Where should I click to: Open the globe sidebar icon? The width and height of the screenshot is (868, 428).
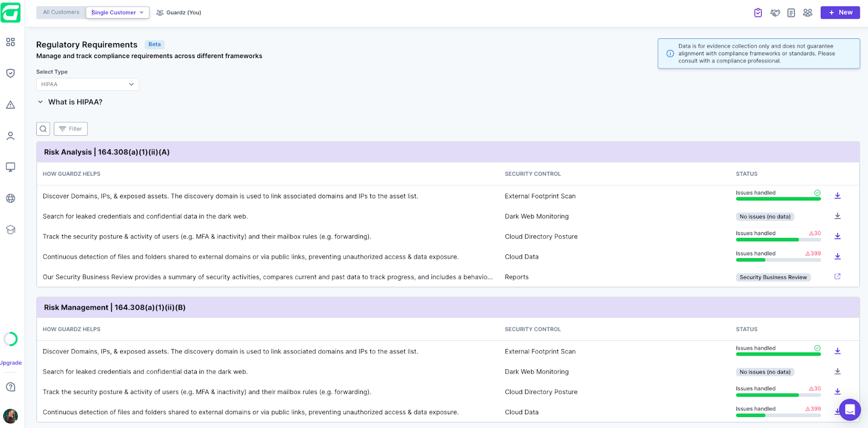(x=10, y=198)
